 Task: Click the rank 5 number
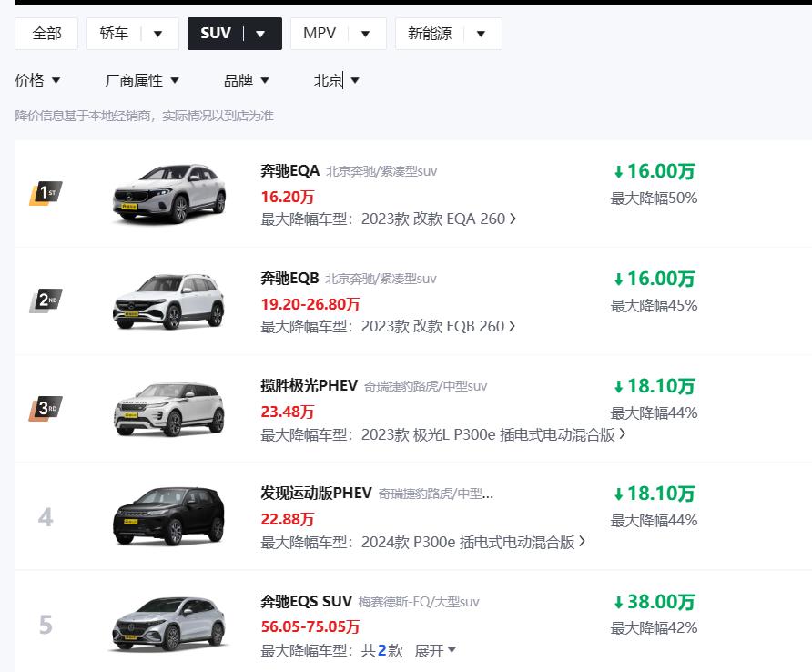click(46, 625)
